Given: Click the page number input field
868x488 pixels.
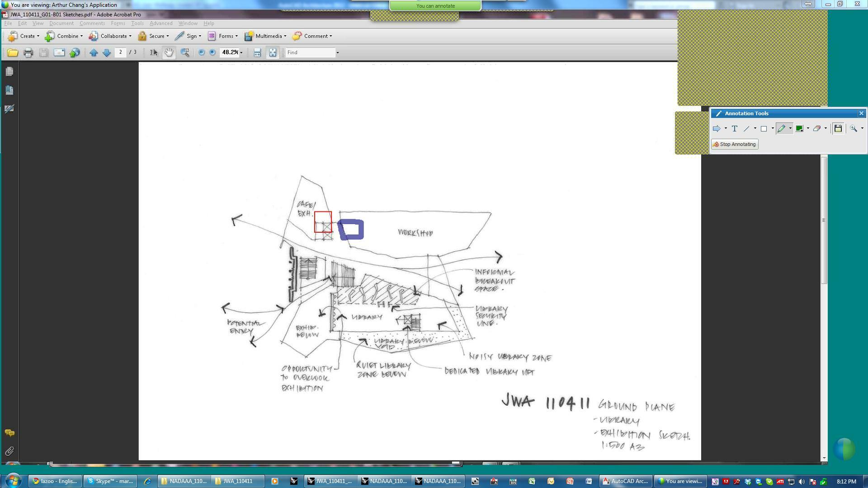Looking at the screenshot, I should 120,52.
